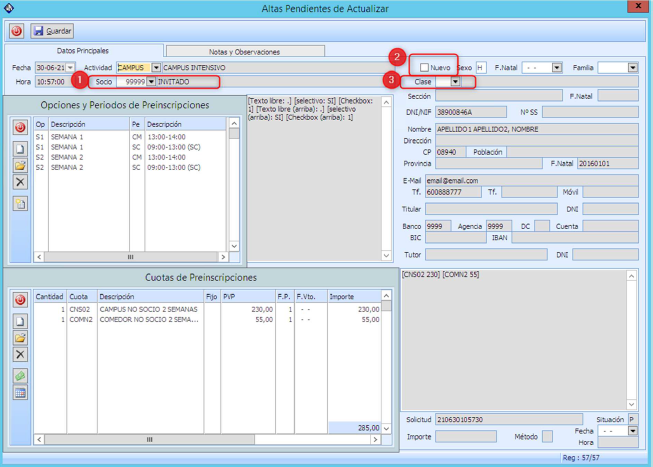Expand the Clase dropdown
653x467 pixels.
coord(455,81)
